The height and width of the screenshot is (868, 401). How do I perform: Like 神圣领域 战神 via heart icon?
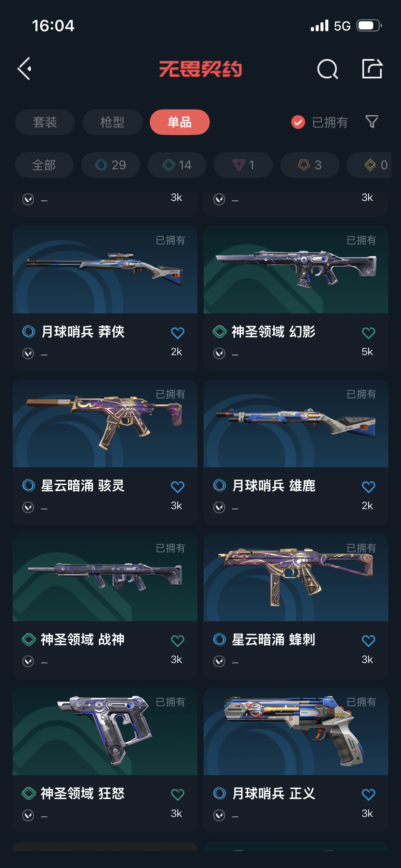point(177,640)
